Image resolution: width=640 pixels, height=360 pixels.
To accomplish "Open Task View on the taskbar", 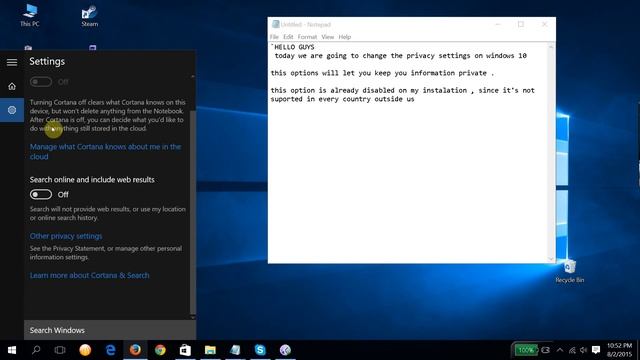I will (60, 350).
